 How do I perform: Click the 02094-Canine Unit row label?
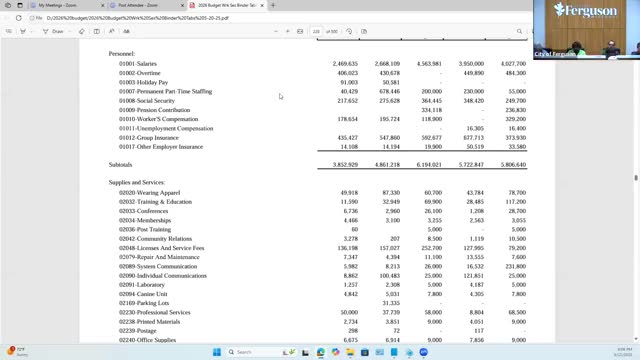[143, 294]
